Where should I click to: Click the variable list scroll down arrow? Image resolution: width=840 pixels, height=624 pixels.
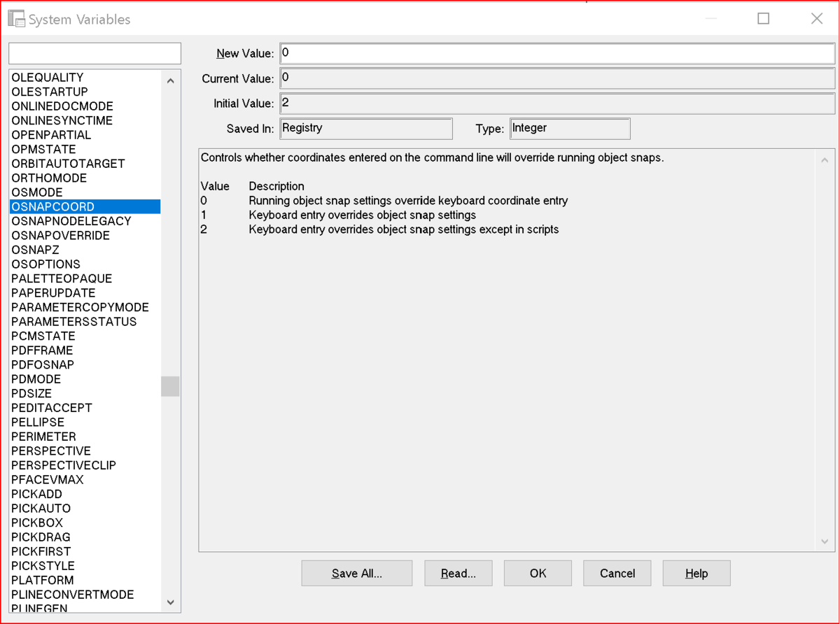coord(170,602)
